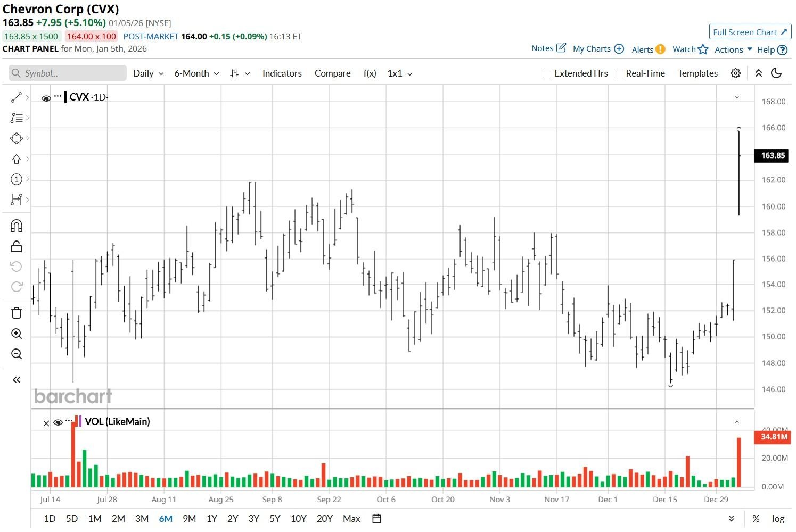Add CVX to watchlist star
Image resolution: width=796 pixels, height=532 pixels.
tap(703, 49)
